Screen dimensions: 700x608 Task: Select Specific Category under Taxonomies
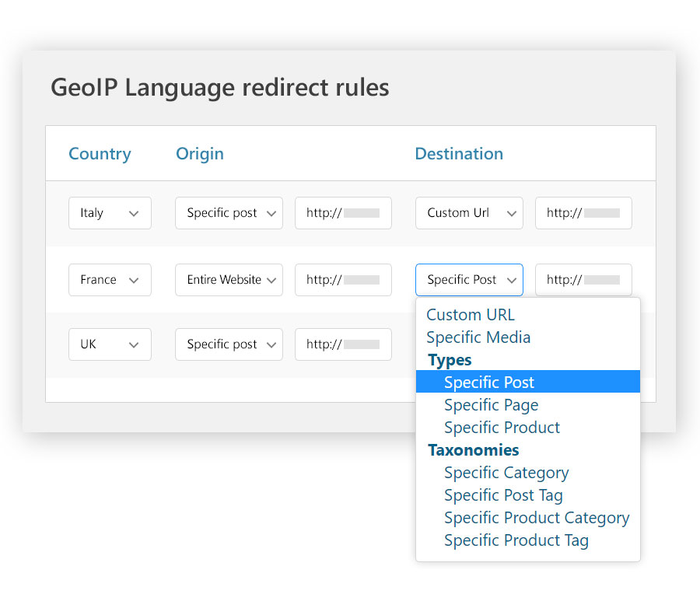click(506, 472)
